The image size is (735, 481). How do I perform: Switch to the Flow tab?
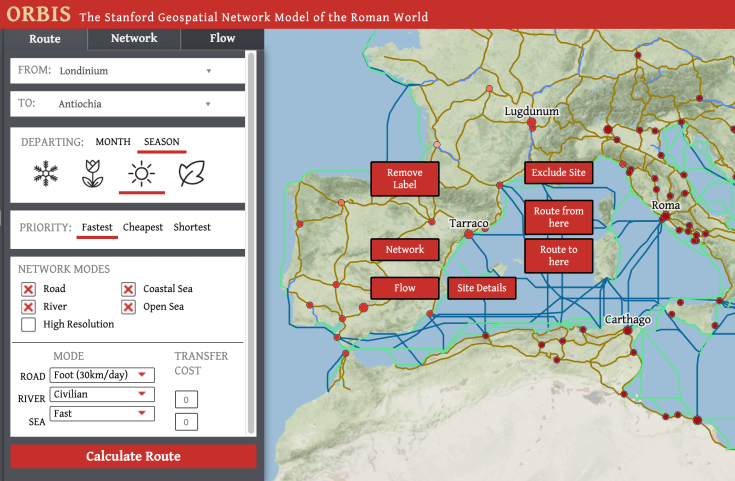tap(222, 39)
